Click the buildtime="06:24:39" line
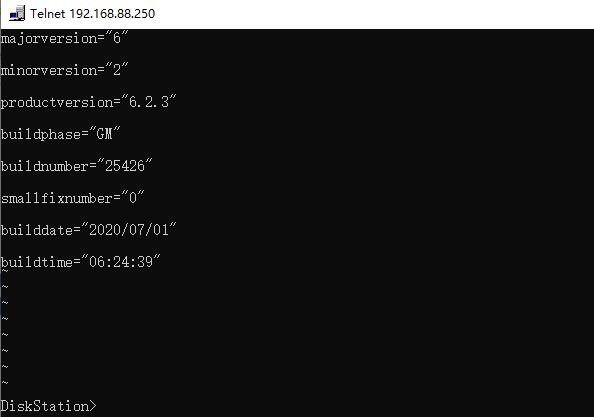Image resolution: width=594 pixels, height=417 pixels. pos(80,262)
